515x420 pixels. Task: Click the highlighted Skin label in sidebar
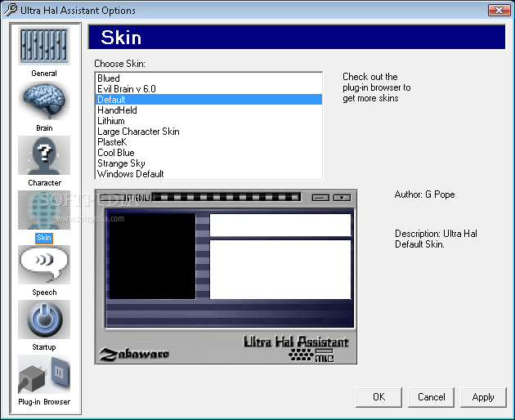point(44,238)
